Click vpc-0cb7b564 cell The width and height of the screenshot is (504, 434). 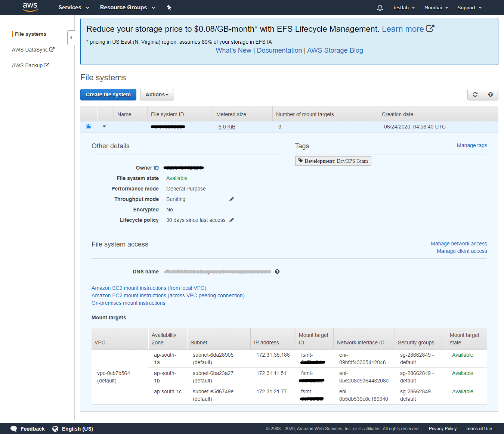point(114,377)
